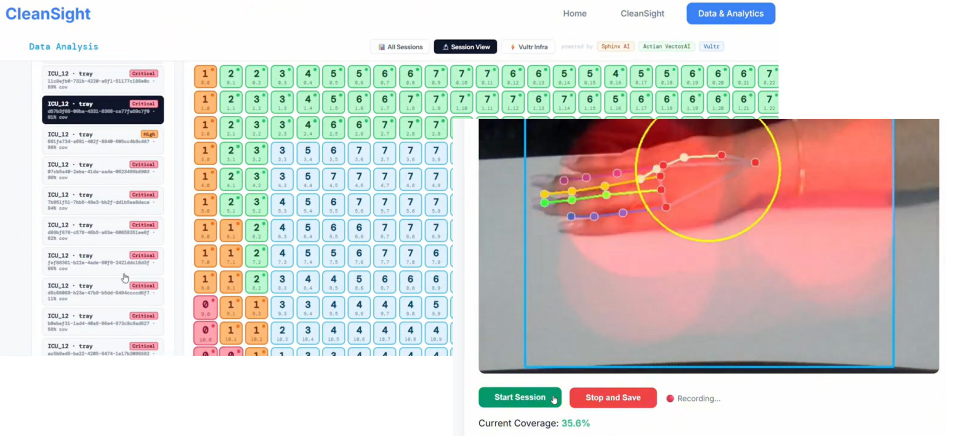Image resolution: width=980 pixels, height=448 pixels.
Task: Click the Actian VectorAI badge
Action: 666,46
